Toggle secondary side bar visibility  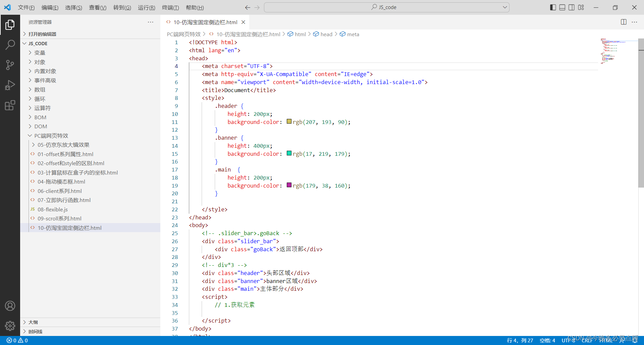pos(572,7)
